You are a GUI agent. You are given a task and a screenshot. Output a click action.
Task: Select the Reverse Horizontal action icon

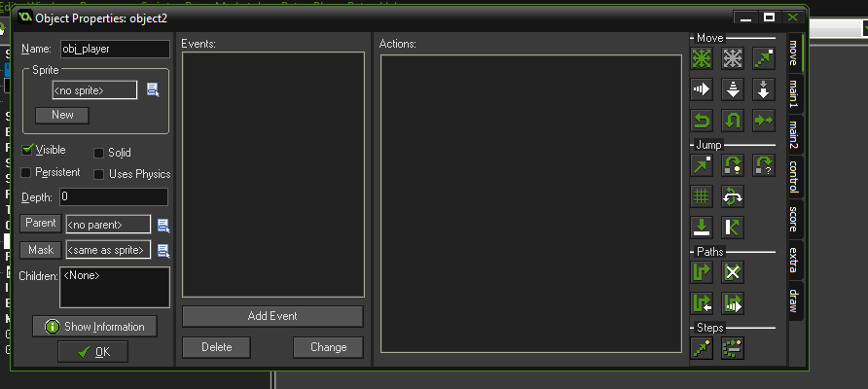click(x=702, y=121)
